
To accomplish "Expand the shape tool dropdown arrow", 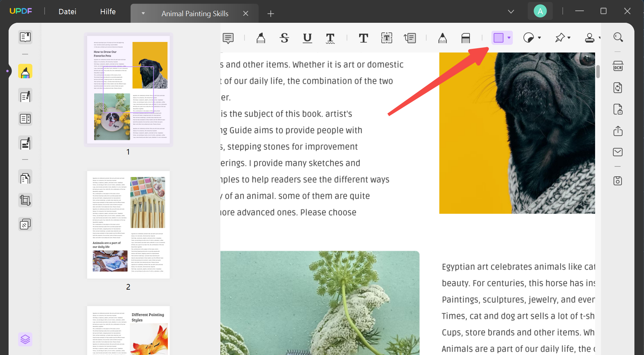I will point(509,38).
